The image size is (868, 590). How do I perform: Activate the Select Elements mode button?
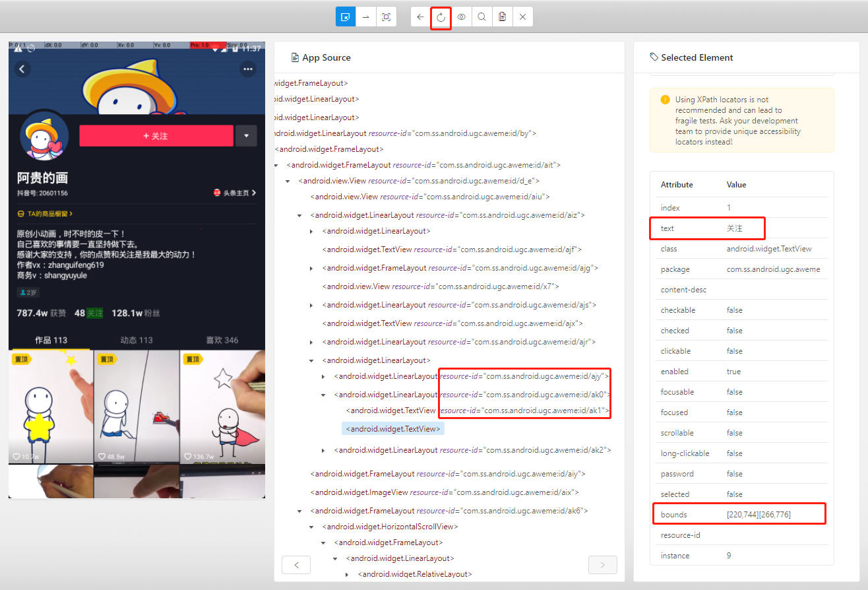click(x=346, y=16)
